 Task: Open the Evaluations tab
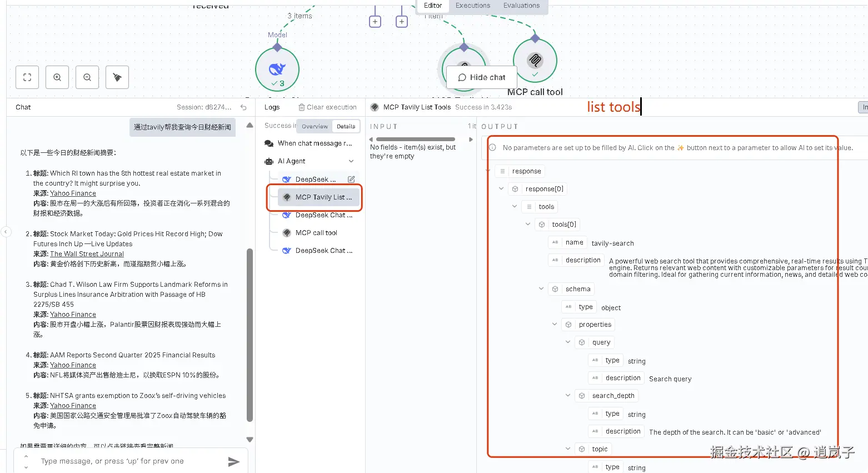521,6
